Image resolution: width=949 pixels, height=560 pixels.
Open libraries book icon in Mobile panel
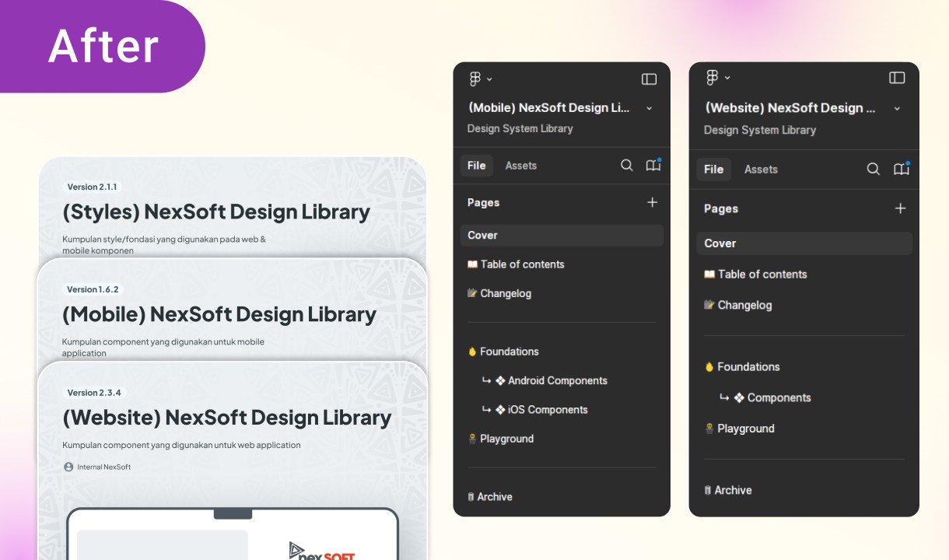pyautogui.click(x=653, y=165)
